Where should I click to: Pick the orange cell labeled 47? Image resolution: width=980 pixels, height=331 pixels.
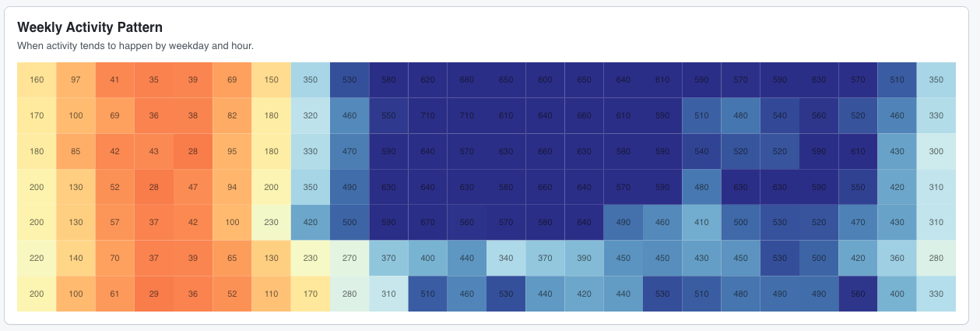point(193,187)
